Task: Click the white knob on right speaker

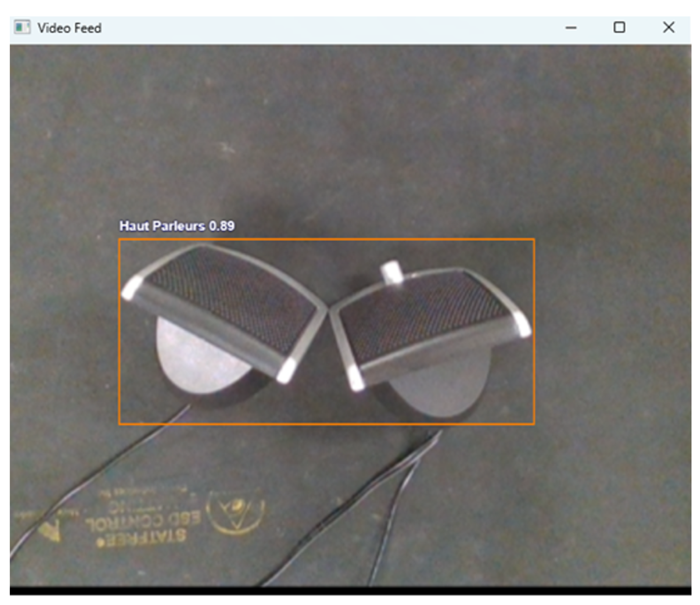Action: (x=392, y=272)
